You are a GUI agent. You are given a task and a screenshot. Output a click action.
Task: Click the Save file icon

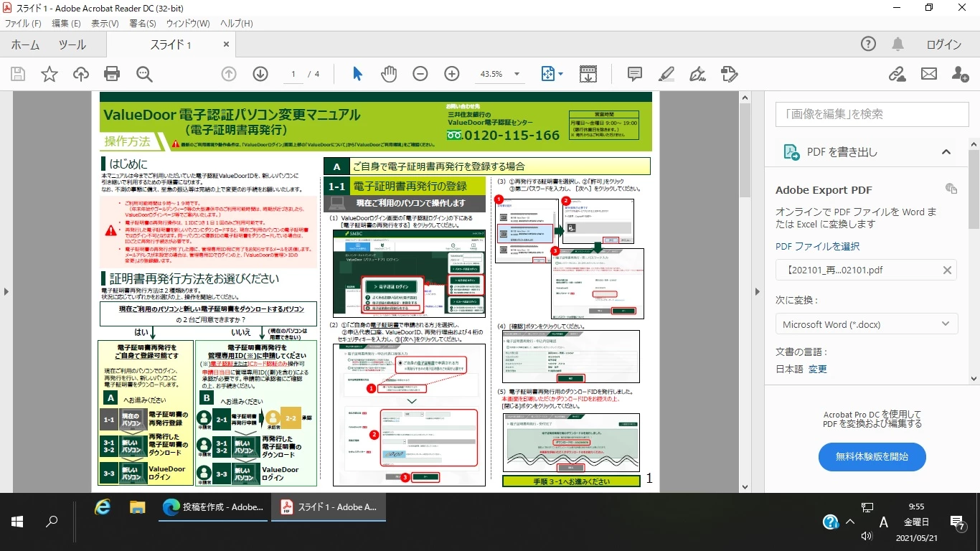click(x=18, y=74)
